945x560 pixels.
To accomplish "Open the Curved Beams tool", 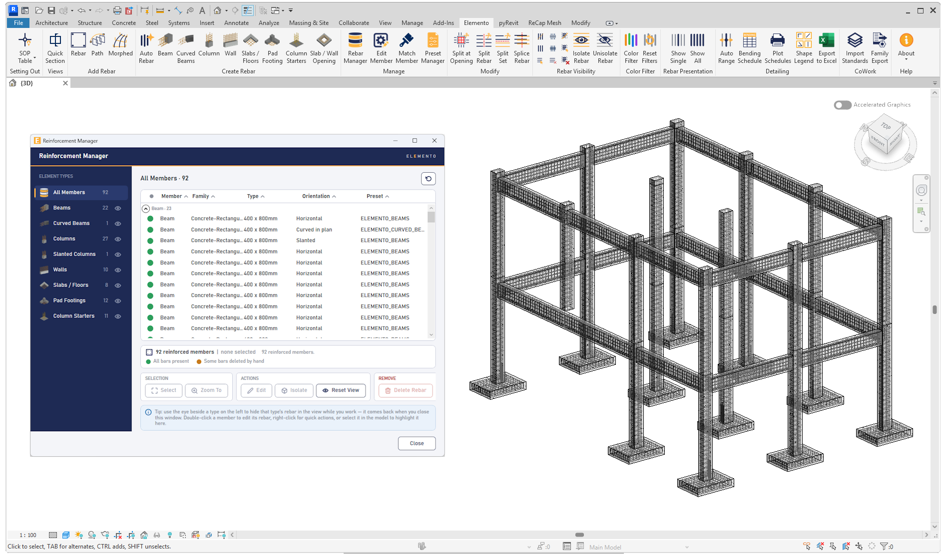I will 186,48.
